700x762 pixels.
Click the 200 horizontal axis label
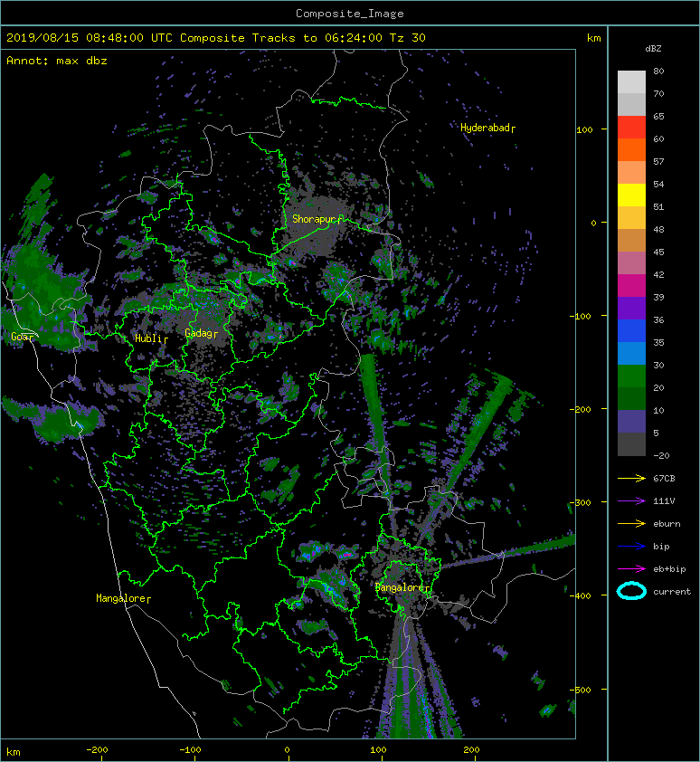point(471,750)
